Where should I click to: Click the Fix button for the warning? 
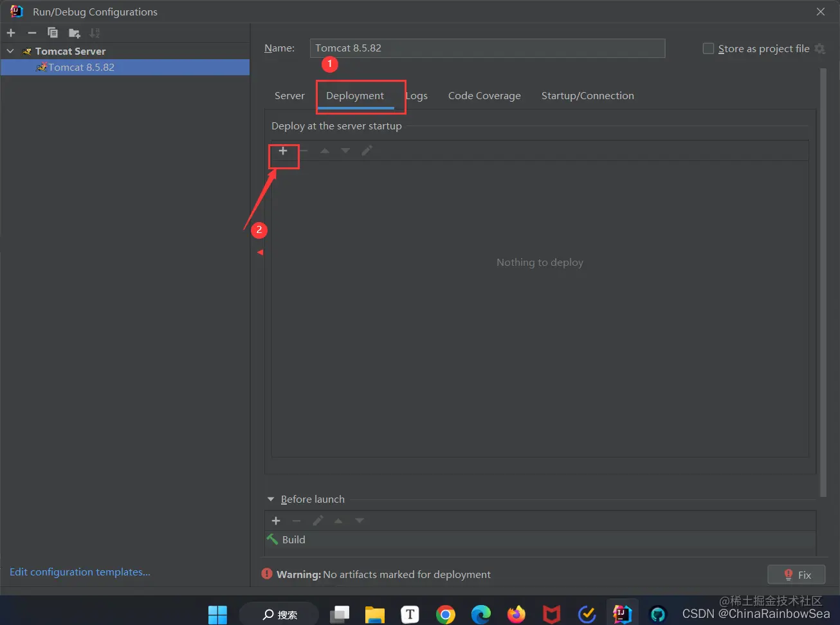[796, 575]
